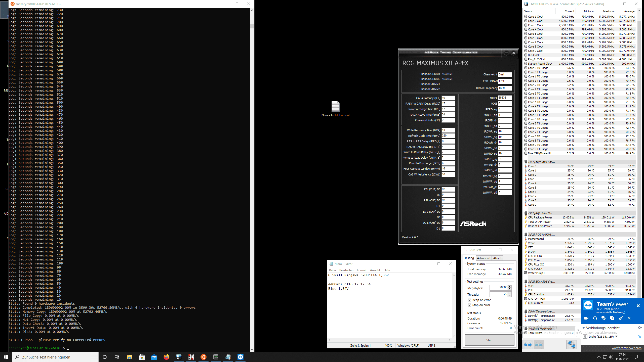
Task: Open TeamViewer file transfer icon
Action: pos(612,318)
